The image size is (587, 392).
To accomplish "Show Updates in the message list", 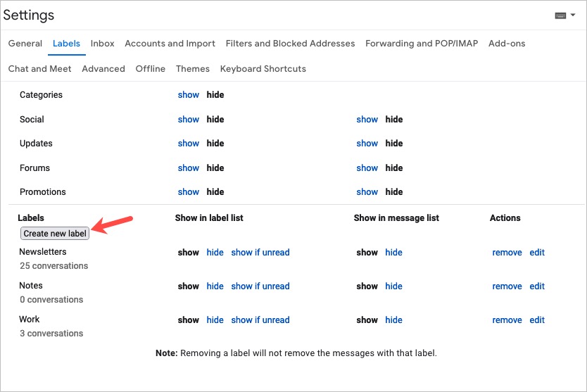I will [367, 144].
